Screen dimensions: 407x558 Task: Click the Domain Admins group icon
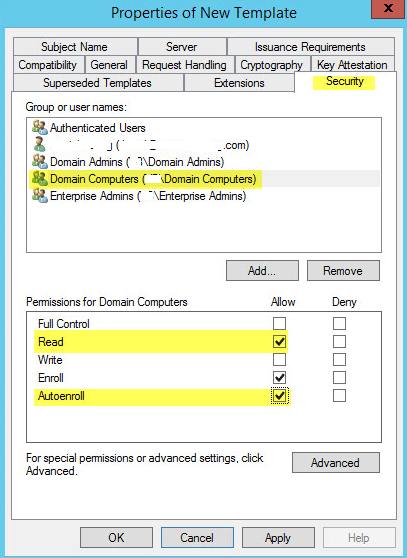point(39,161)
